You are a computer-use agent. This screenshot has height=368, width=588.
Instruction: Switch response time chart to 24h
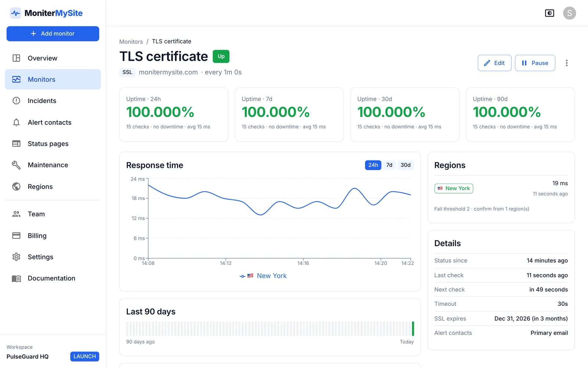(373, 165)
